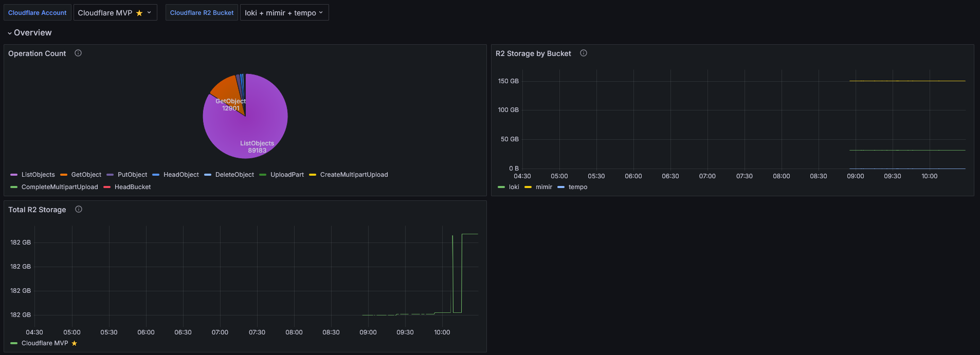
Task: Open the loki + mimir + tempo bucket dropdown
Action: (284, 13)
